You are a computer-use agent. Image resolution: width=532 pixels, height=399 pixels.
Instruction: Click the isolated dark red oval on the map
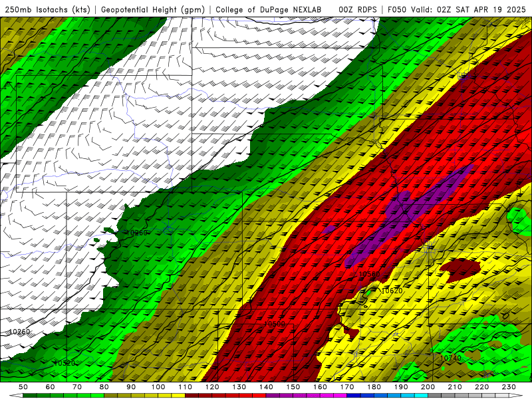coord(460,270)
